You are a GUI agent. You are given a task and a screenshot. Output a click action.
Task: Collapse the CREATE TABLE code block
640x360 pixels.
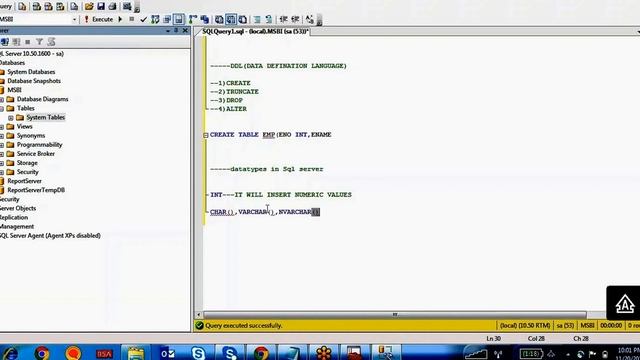pyautogui.click(x=206, y=135)
